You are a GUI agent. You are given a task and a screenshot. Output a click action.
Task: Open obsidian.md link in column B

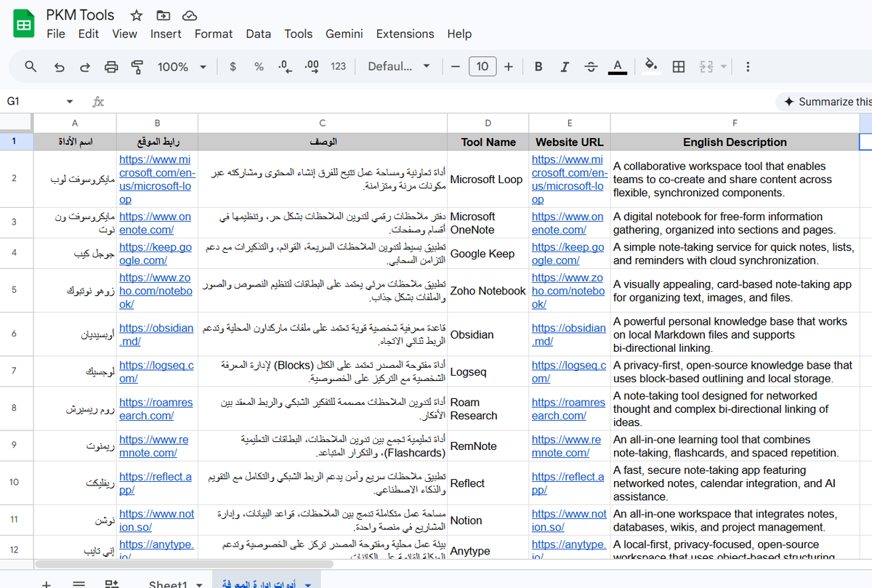click(x=156, y=334)
